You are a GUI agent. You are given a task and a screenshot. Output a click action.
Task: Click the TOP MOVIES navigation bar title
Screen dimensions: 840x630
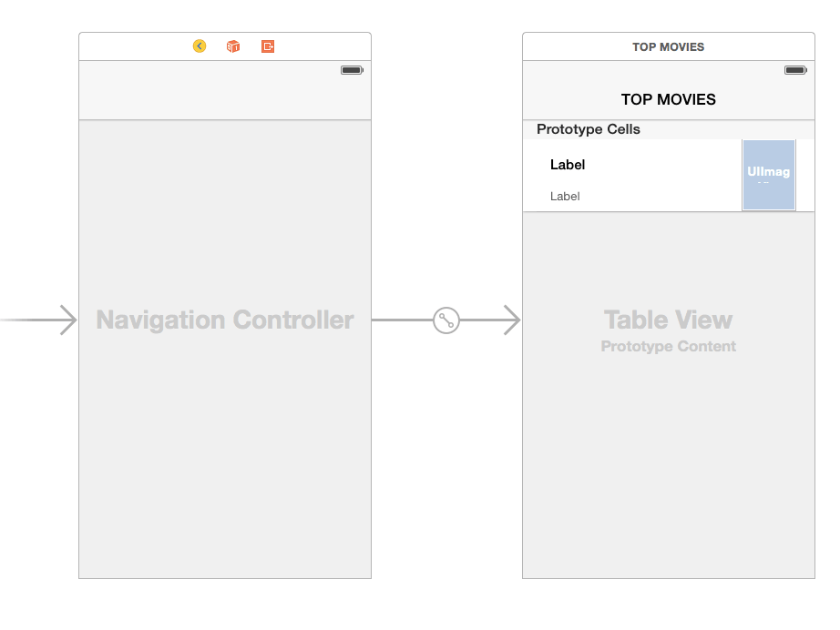pos(668,99)
